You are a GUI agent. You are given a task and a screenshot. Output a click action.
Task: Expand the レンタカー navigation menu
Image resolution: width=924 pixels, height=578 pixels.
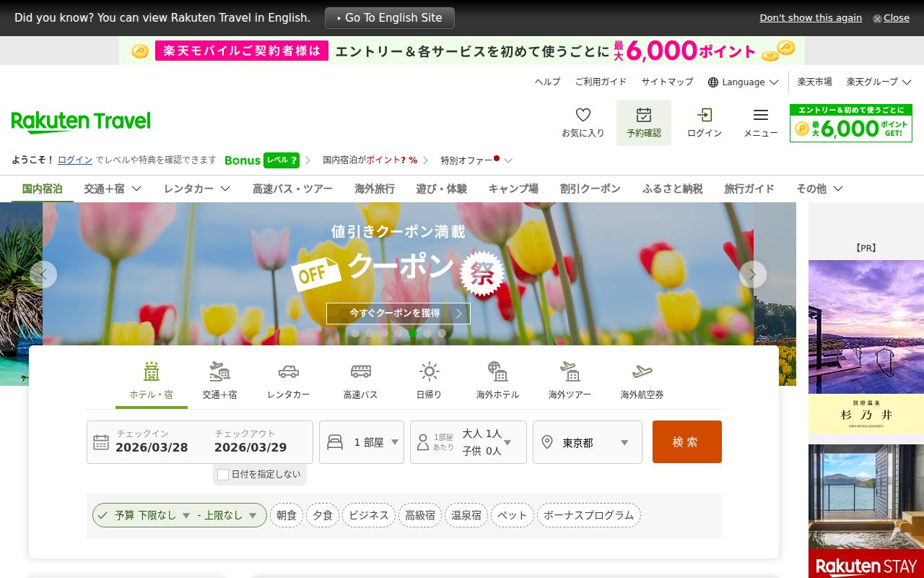[197, 189]
